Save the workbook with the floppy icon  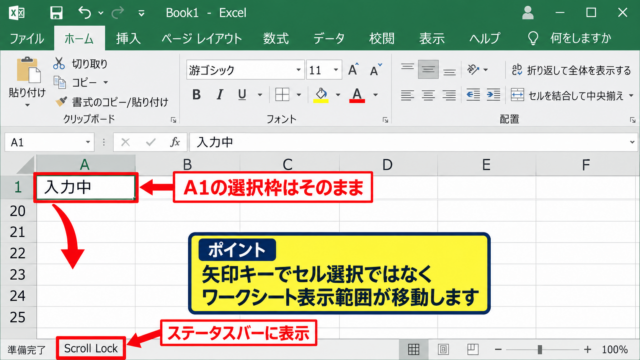56,13
